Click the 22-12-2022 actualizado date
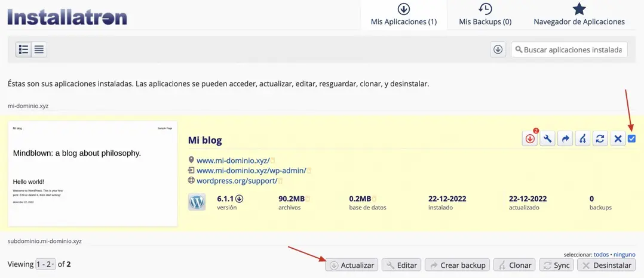 click(528, 199)
